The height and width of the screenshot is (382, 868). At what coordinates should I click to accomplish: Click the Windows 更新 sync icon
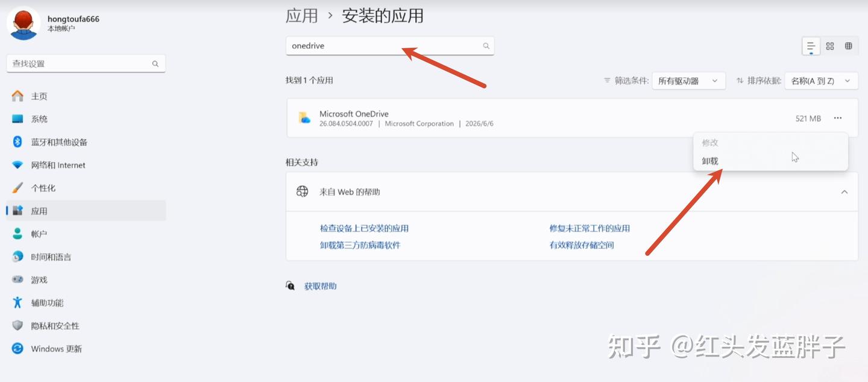coord(17,348)
